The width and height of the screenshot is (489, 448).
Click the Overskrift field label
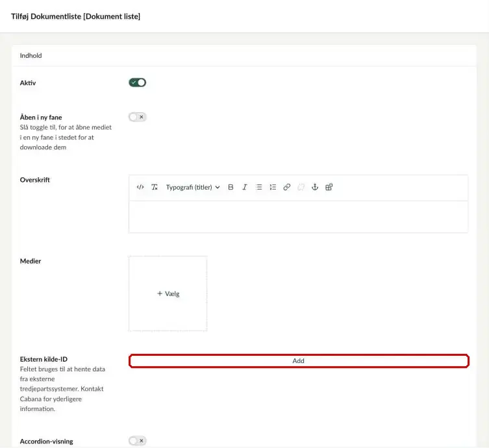[x=34, y=180]
